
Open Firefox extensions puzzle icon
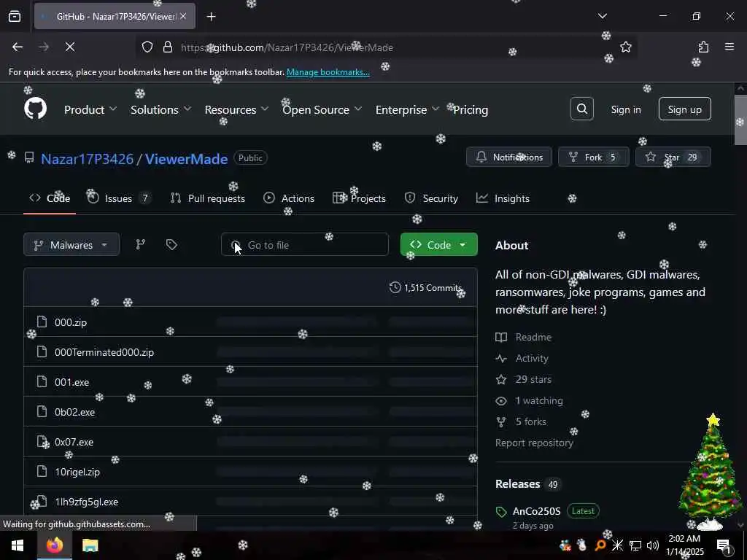coord(703,47)
